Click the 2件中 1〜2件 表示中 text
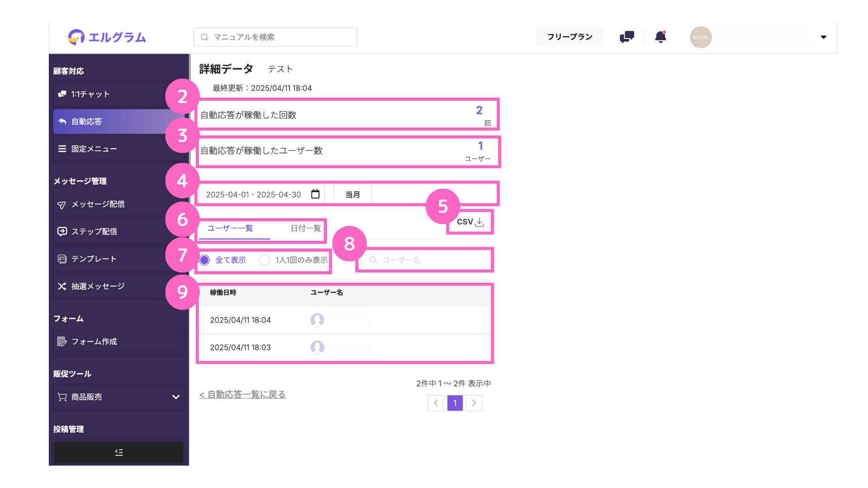 click(453, 384)
